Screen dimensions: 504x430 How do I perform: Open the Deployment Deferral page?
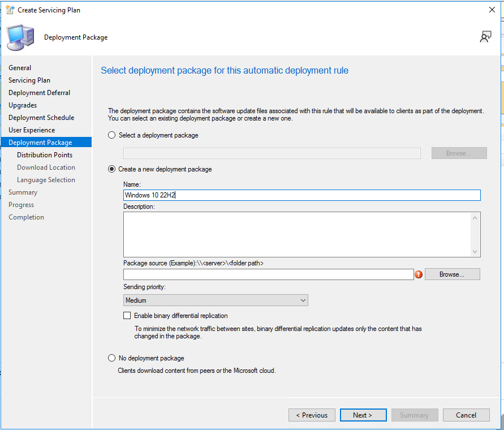[39, 93]
